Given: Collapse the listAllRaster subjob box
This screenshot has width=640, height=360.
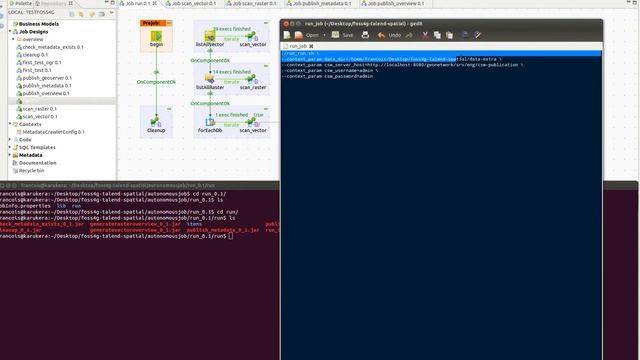Looking at the screenshot, I should pyautogui.click(x=266, y=66).
